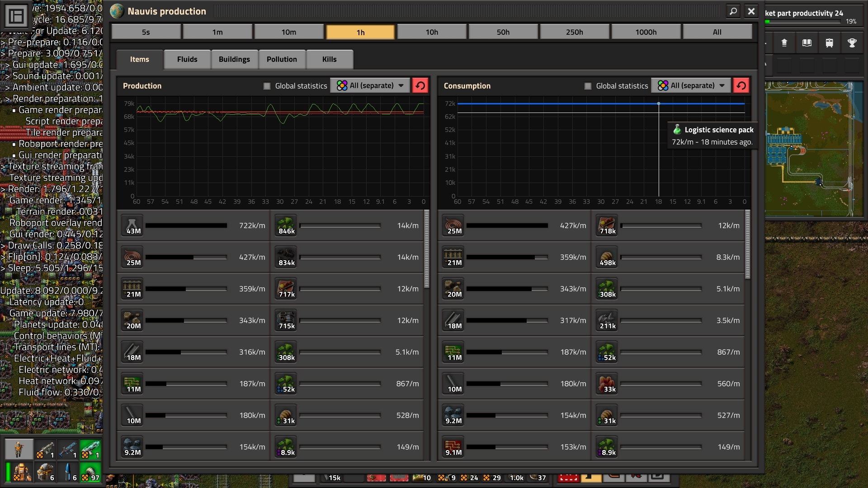Screen dimensions: 868x488
Task: Click advanced circuit consumption icon 153k/m
Action: 453,447
